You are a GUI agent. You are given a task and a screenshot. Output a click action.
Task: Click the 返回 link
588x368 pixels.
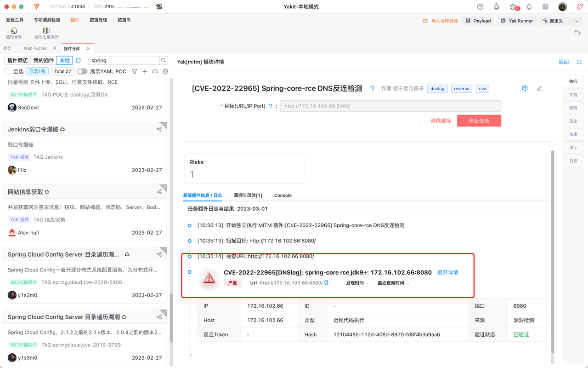click(x=564, y=62)
